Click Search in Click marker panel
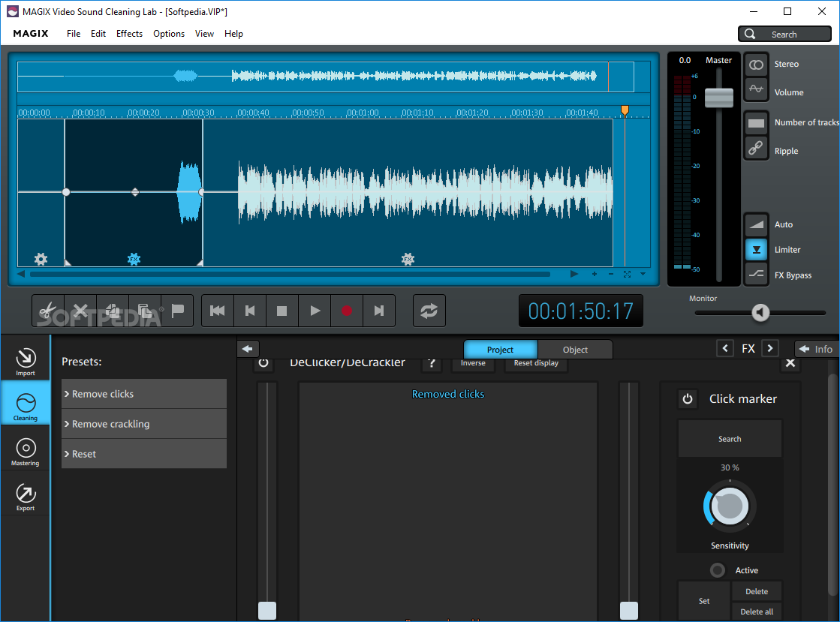Screen dimensions: 840x622 pyautogui.click(x=730, y=439)
